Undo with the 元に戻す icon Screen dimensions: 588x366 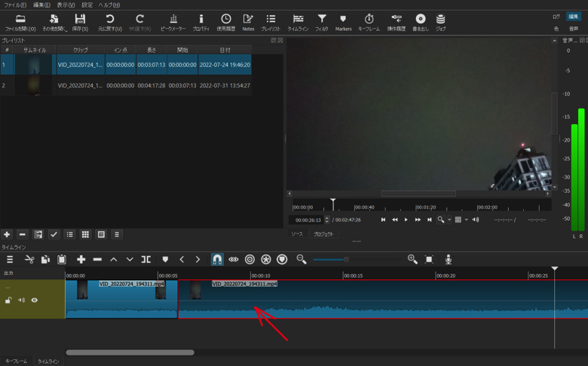(110, 23)
